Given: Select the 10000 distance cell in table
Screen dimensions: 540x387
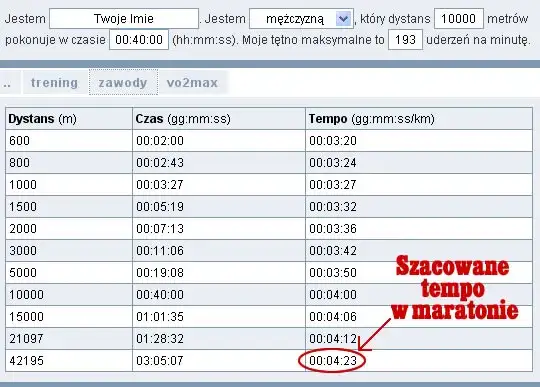Looking at the screenshot, I should tap(69, 295).
